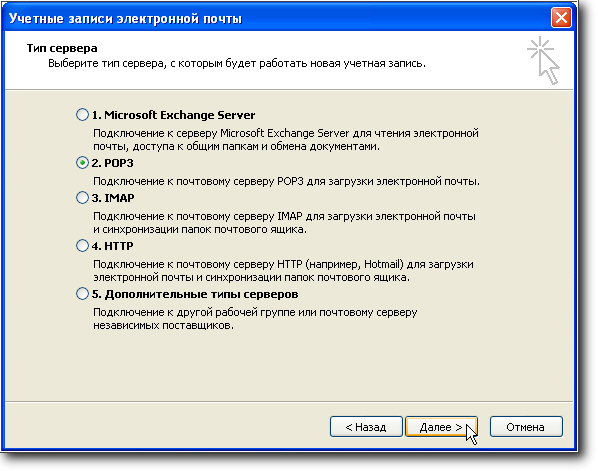This screenshot has height=471, width=598.
Task: Close the dialog with the red X
Action: click(561, 18)
